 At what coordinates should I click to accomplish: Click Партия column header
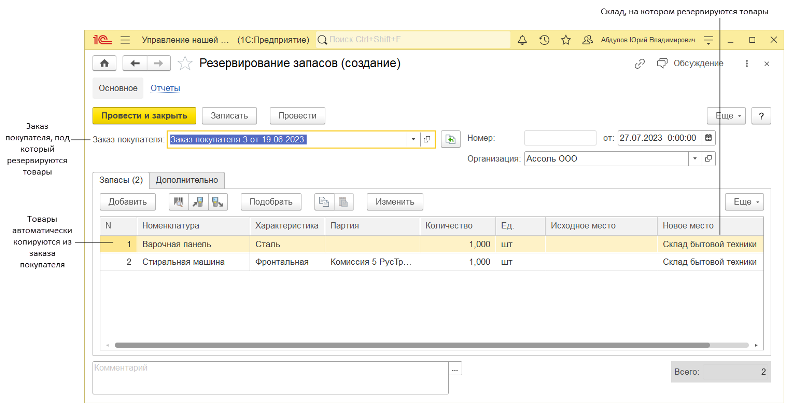tap(372, 225)
